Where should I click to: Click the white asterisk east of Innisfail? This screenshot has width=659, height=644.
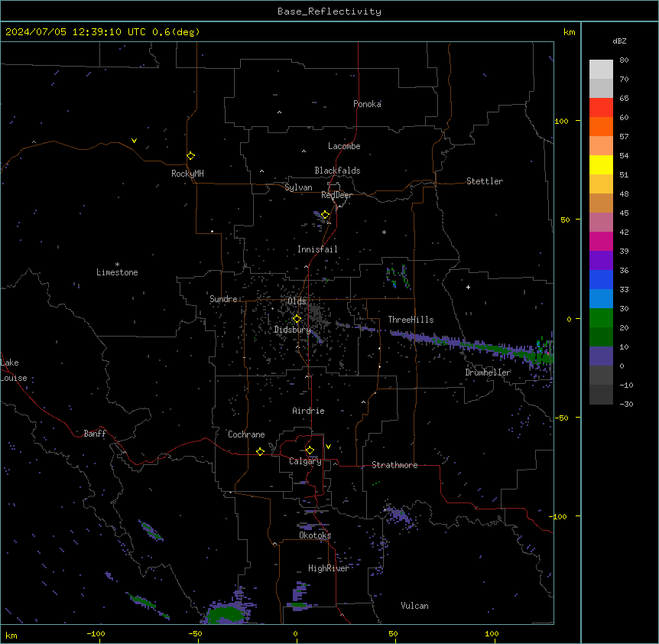pos(384,232)
